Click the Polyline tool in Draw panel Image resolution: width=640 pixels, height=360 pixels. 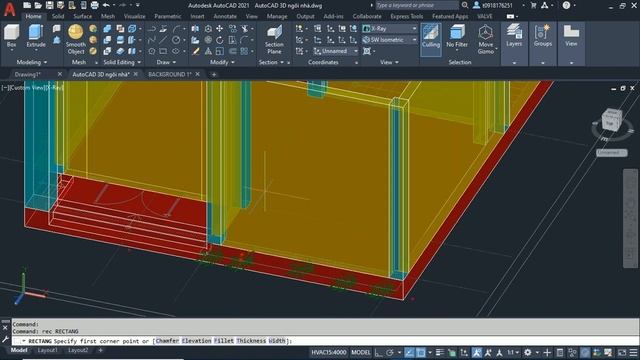(151, 29)
